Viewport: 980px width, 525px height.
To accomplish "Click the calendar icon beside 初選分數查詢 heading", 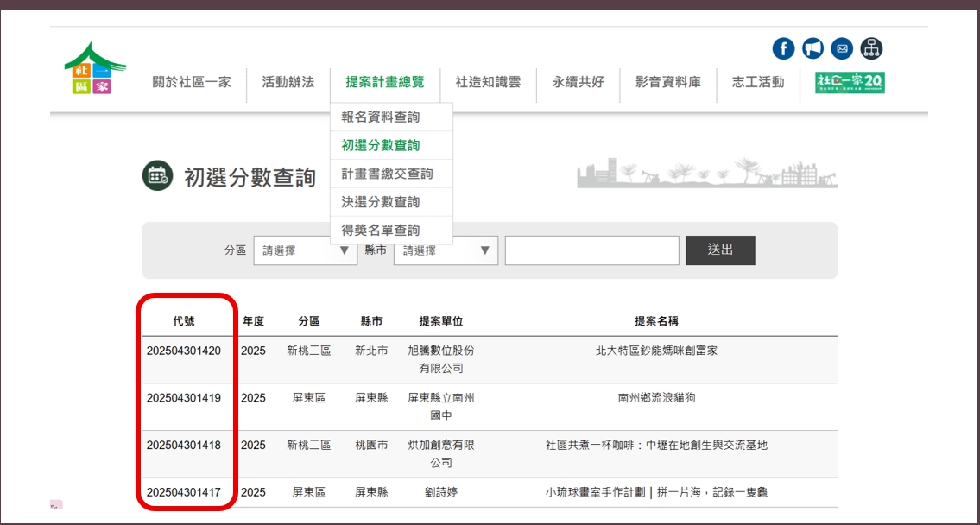I will click(157, 175).
